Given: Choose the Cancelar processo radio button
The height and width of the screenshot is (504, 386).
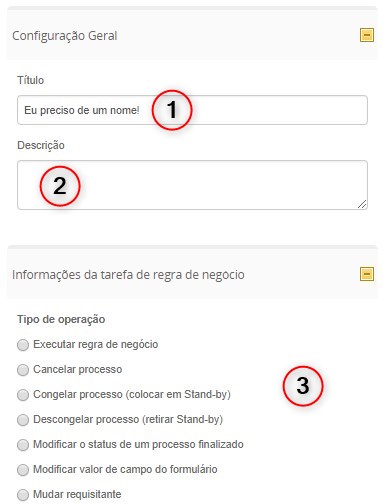Looking at the screenshot, I should click(23, 370).
